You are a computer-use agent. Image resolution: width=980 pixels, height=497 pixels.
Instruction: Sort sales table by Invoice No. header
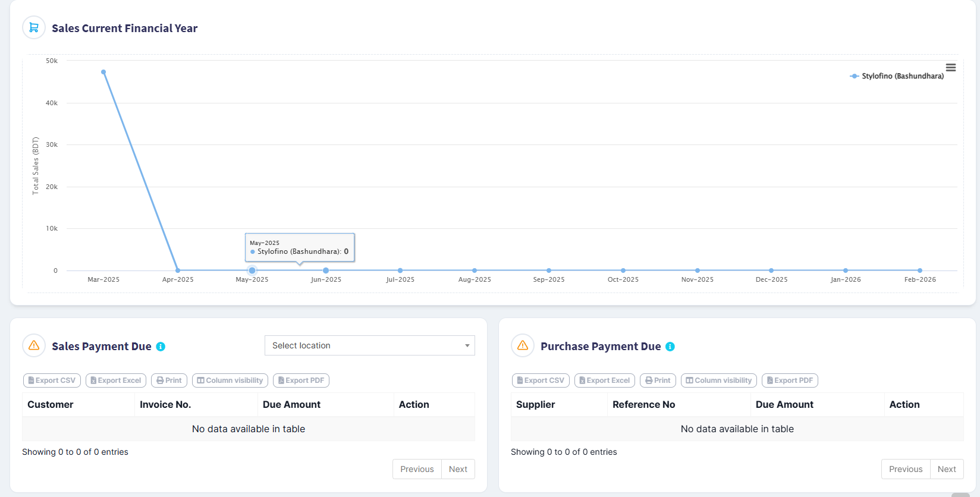coord(165,404)
